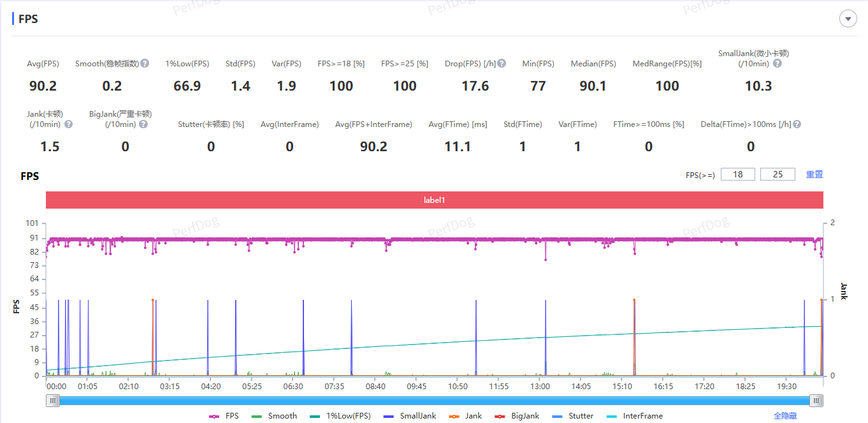This screenshot has height=423, width=868.
Task: Click the left handle of time range slider
Action: point(54,401)
